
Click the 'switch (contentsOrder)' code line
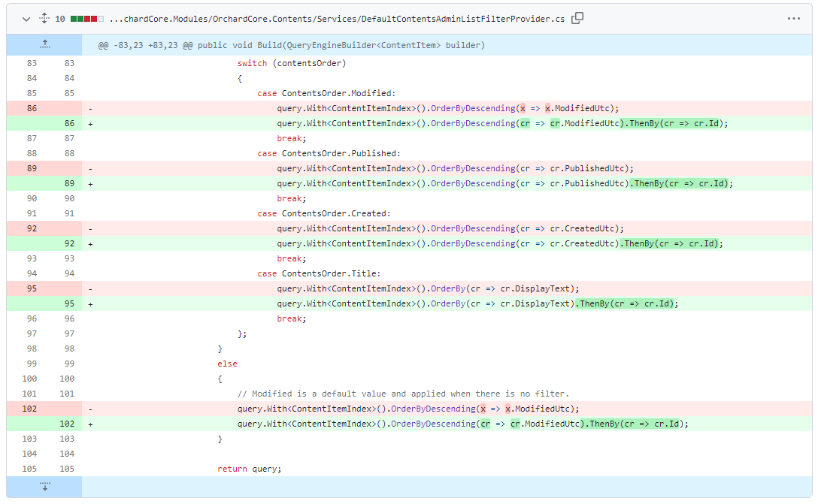(292, 63)
